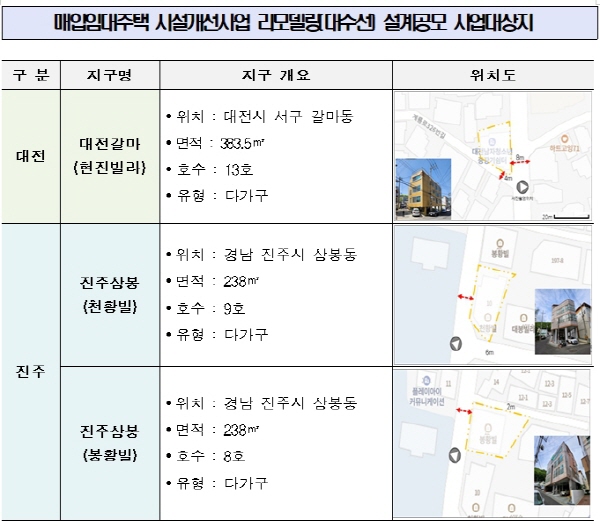Screen dimensions: 600x526
Task: Select the 진주삼봉 (봉황빌) district cell
Action: [108, 443]
